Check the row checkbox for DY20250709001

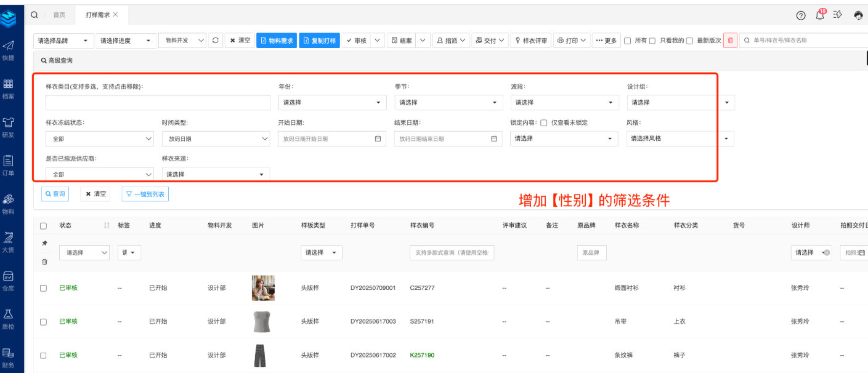tap(43, 288)
